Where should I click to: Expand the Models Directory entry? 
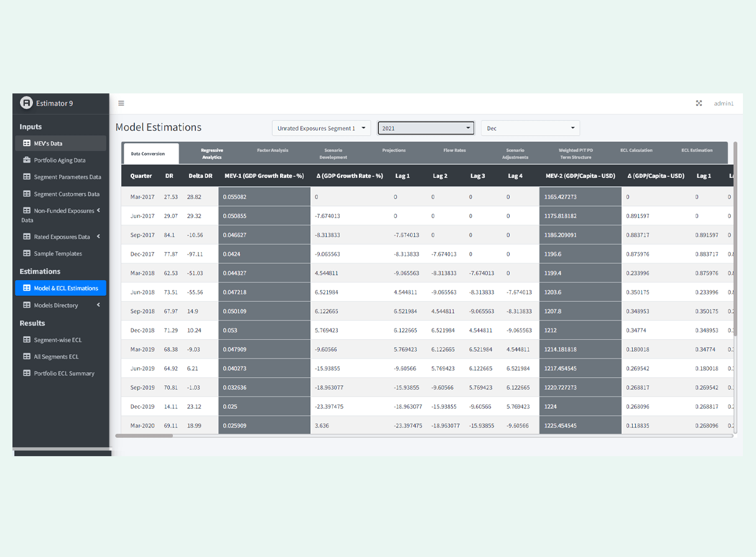pos(98,305)
